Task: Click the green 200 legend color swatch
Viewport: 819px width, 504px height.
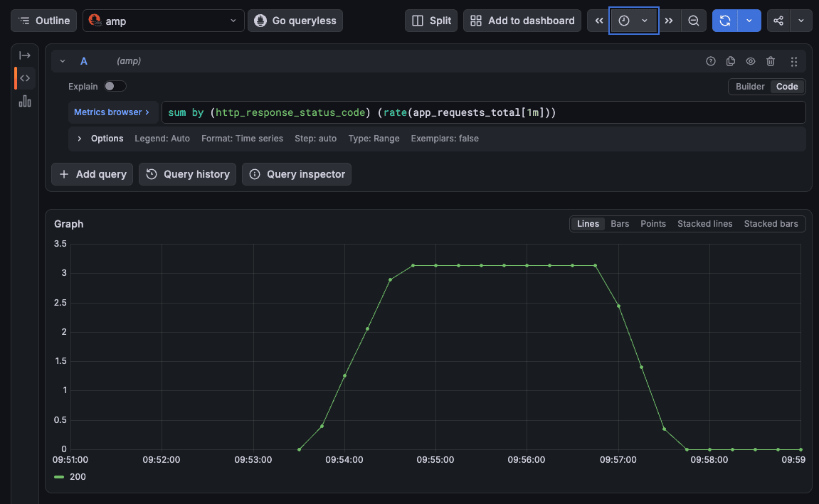Action: click(x=59, y=477)
